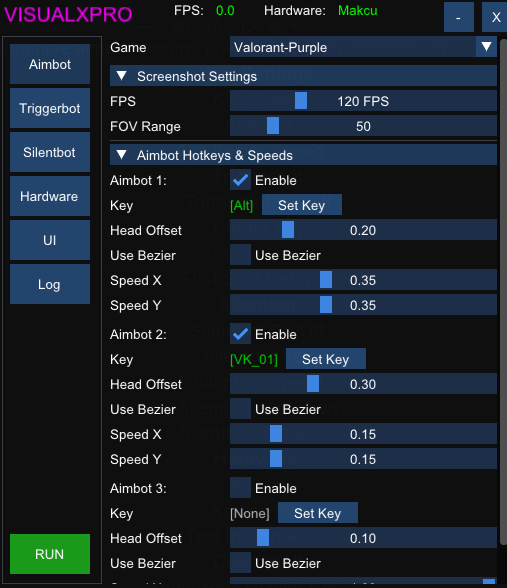This screenshot has height=588, width=507.
Task: Click the green RUN button
Action: [x=50, y=554]
